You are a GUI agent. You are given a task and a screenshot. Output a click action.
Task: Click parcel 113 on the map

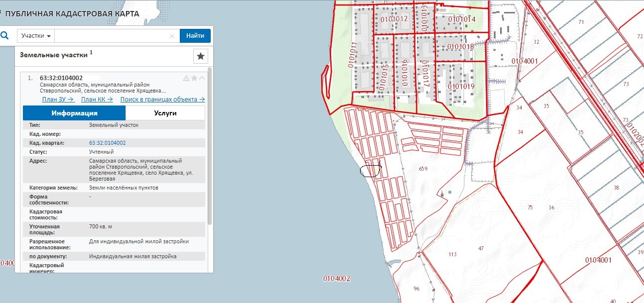click(452, 254)
